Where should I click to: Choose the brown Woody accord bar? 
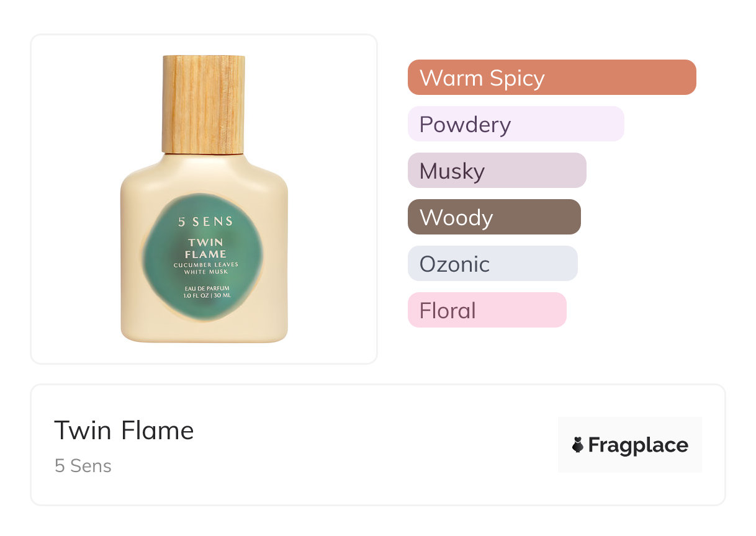click(493, 217)
